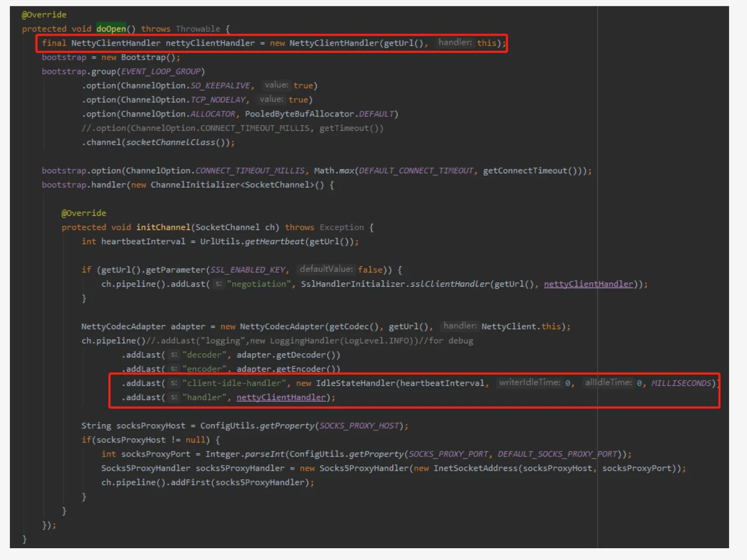Click the null keyword in the if statement
The width and height of the screenshot is (747, 560).
195,440
